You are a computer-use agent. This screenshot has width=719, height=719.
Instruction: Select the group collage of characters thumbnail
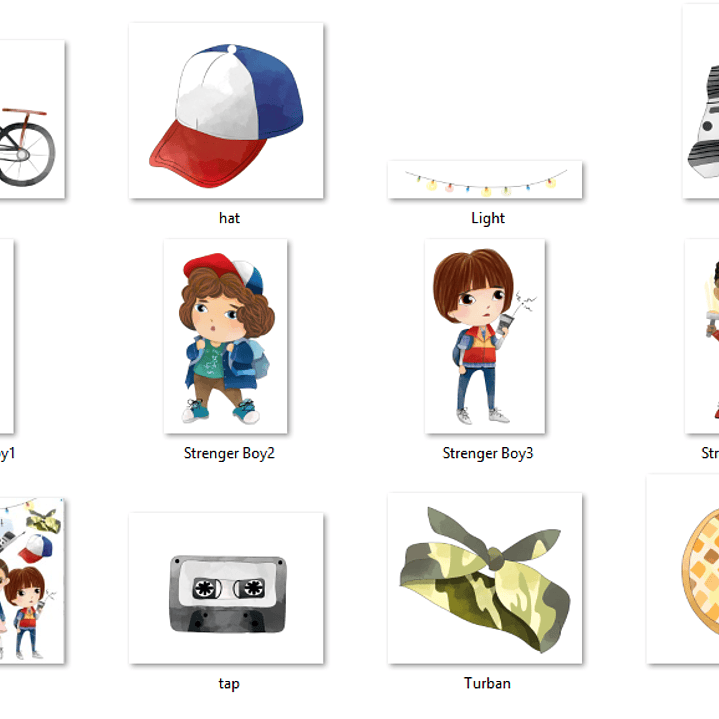[32, 581]
